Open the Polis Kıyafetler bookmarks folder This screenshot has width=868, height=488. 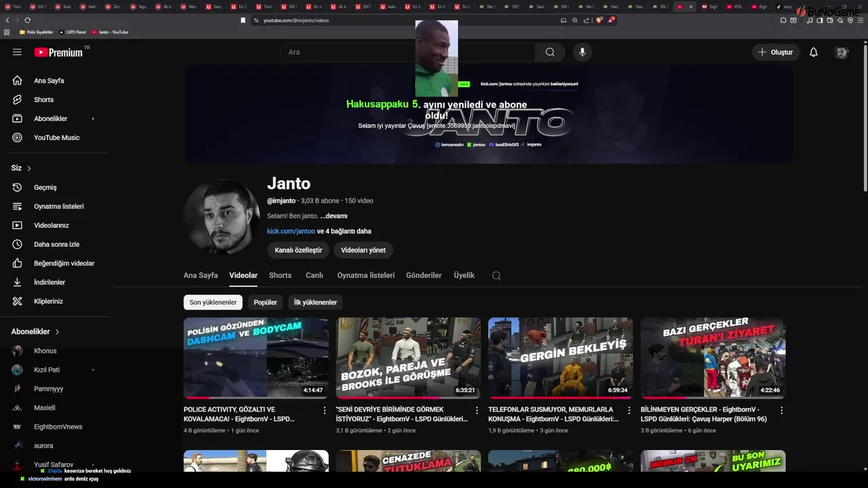click(37, 32)
